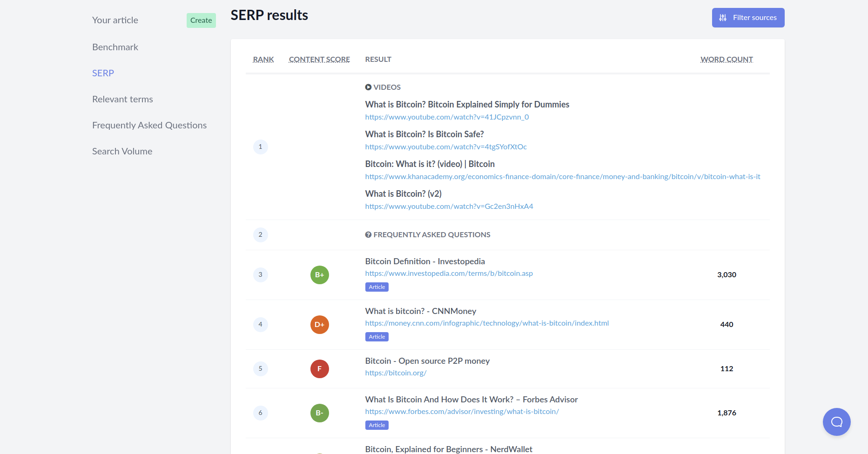Sort results by WORD COUNT
The height and width of the screenshot is (454, 868).
[727, 59]
